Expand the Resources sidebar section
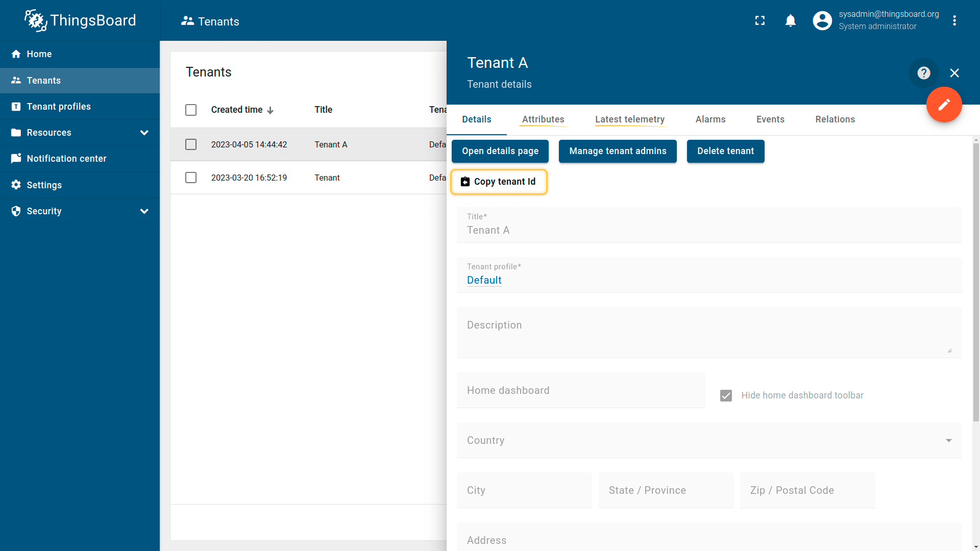Image resolution: width=980 pixels, height=551 pixels. point(144,133)
